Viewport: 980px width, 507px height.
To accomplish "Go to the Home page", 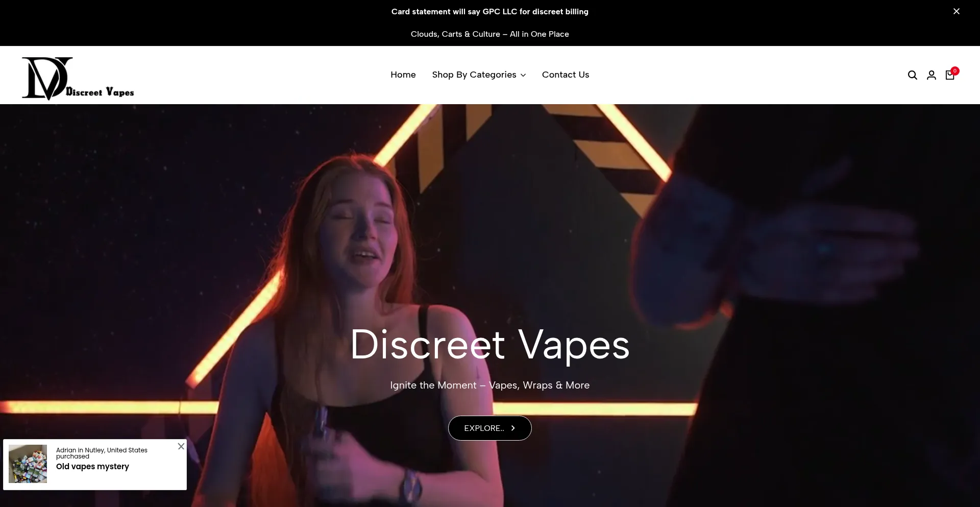I will (x=403, y=75).
